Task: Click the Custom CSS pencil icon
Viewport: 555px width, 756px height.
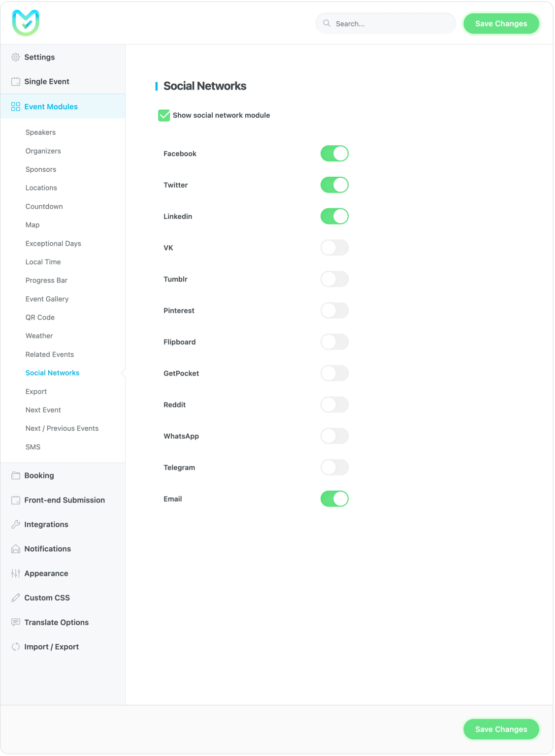Action: coord(16,598)
